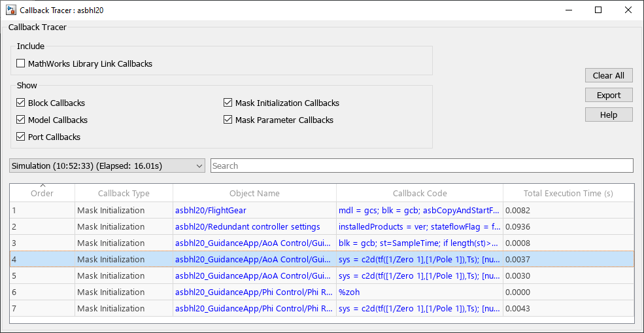Open the %zoh callback code link

click(x=348, y=292)
